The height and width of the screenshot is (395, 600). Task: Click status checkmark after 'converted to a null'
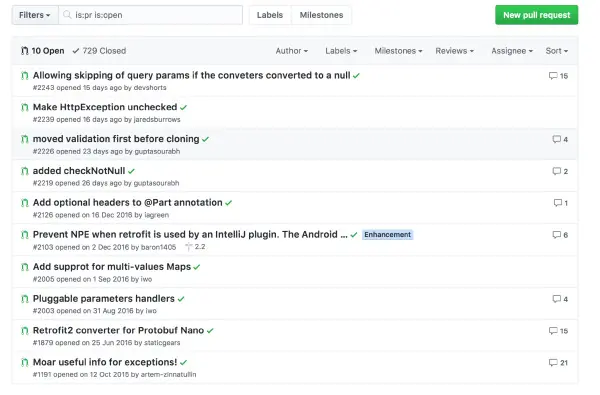[x=357, y=76]
